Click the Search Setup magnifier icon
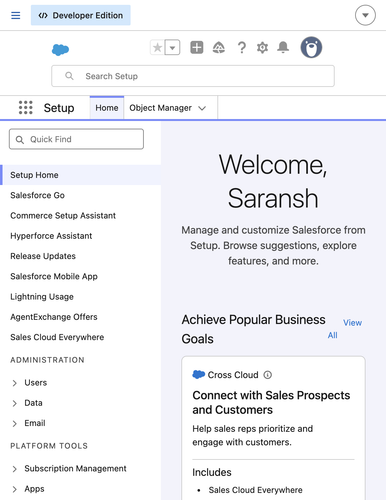386x500 pixels. click(x=69, y=76)
